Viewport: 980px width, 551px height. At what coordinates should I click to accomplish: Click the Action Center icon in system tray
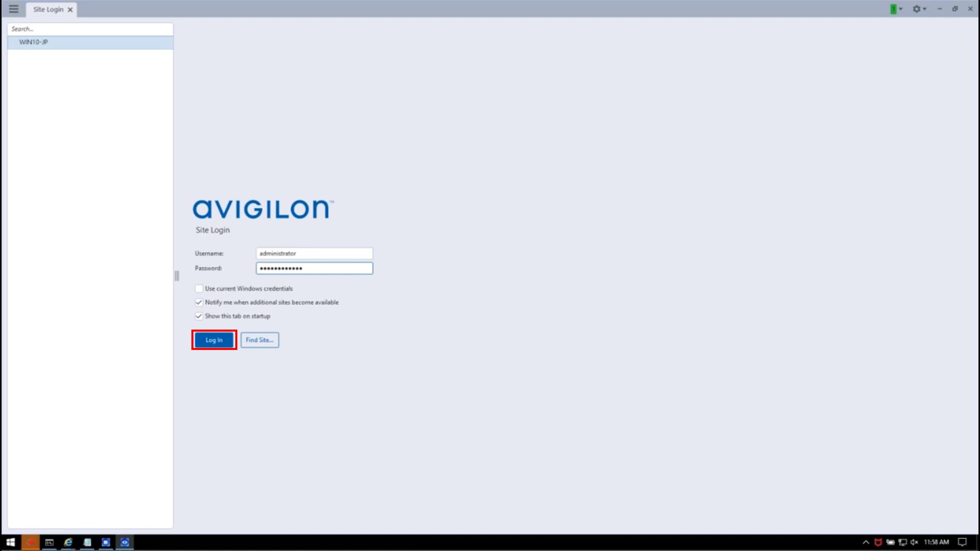[962, 542]
